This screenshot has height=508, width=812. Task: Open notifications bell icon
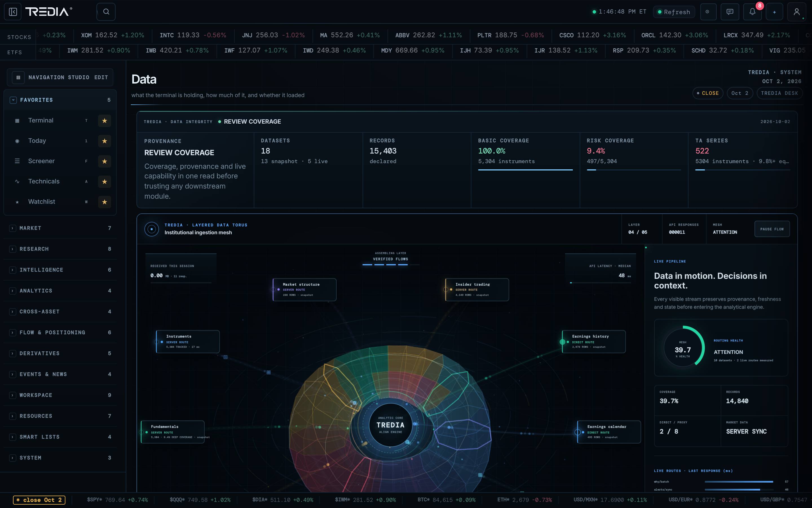(752, 12)
